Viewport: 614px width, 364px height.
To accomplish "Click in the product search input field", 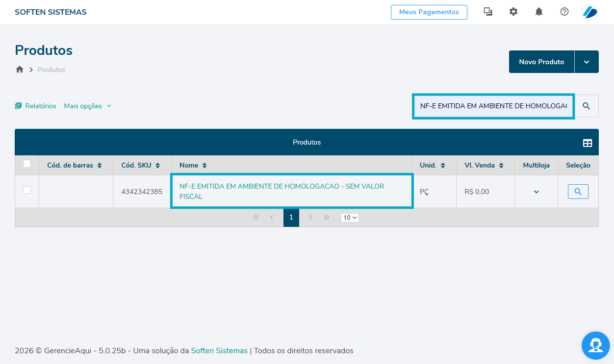I will 493,106.
